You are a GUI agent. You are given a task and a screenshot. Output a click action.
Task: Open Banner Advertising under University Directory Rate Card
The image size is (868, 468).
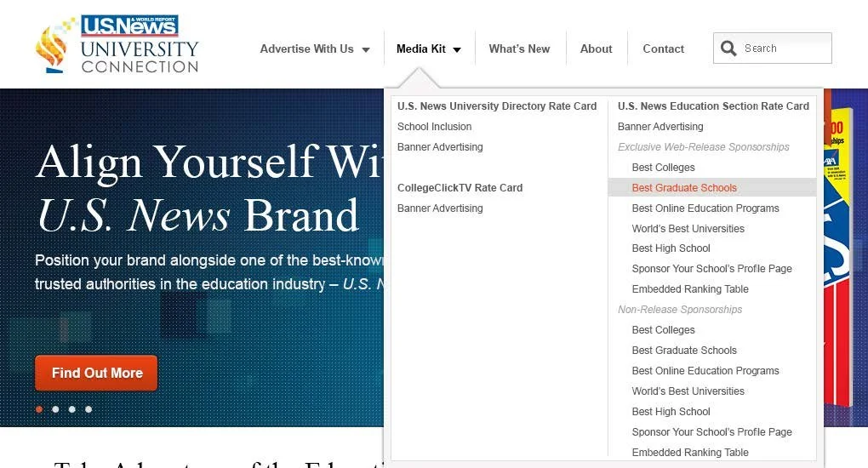click(x=440, y=146)
